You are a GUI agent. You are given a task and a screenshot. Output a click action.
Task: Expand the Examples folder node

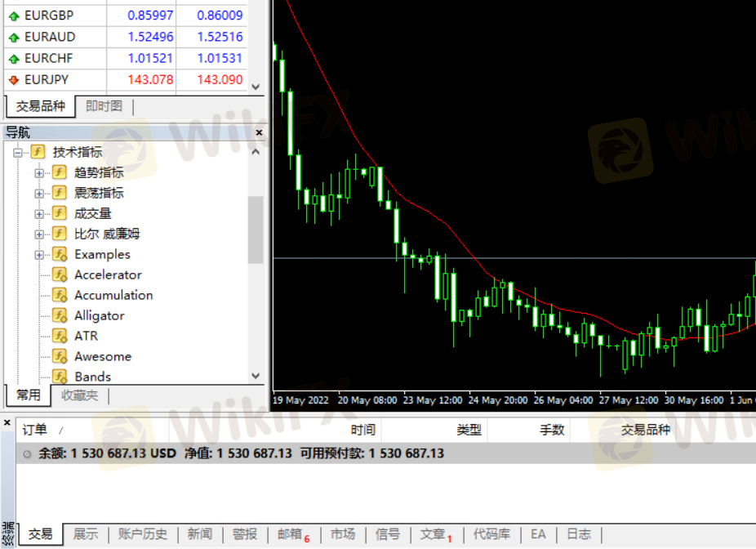click(38, 255)
